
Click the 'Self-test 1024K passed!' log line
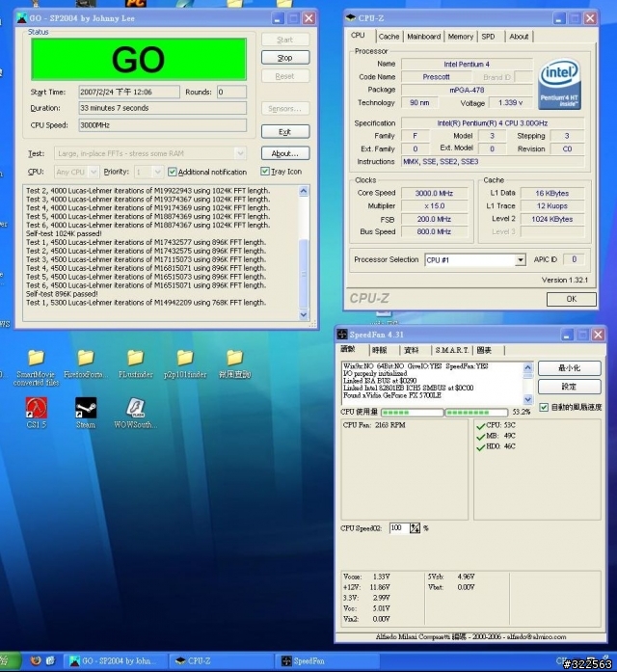click(64, 233)
